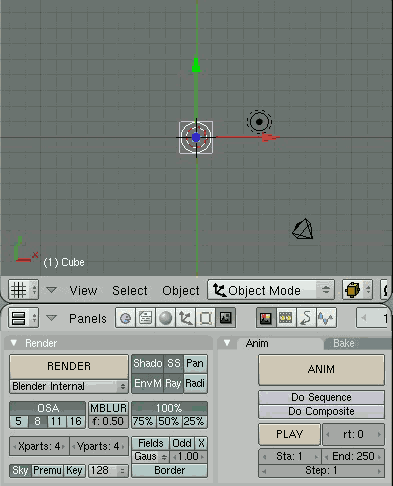Image resolution: width=393 pixels, height=486 pixels.
Task: Select the Script buttons icon
Action: click(x=145, y=318)
